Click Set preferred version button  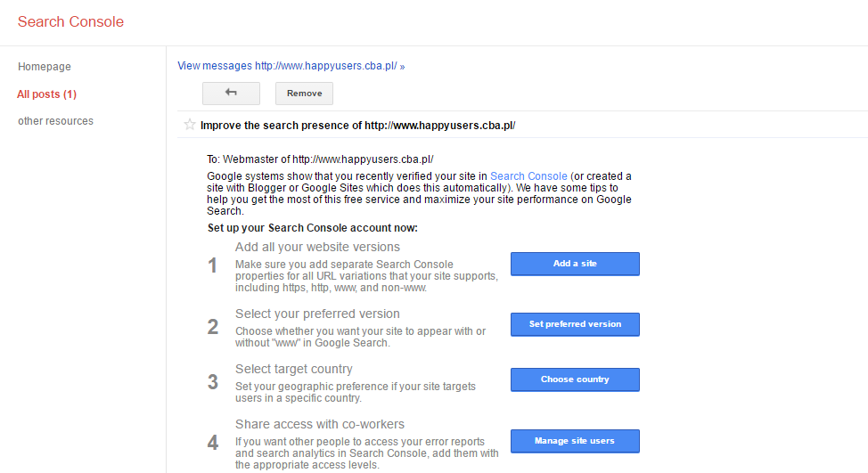click(575, 324)
